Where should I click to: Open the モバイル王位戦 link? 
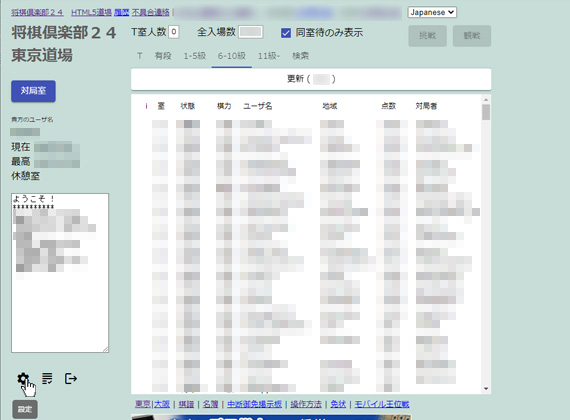[x=382, y=404]
